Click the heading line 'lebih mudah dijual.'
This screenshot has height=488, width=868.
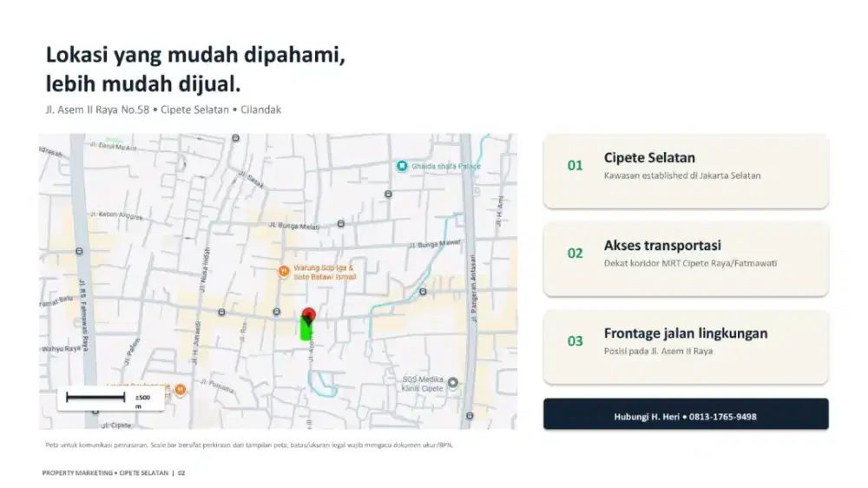pyautogui.click(x=143, y=84)
